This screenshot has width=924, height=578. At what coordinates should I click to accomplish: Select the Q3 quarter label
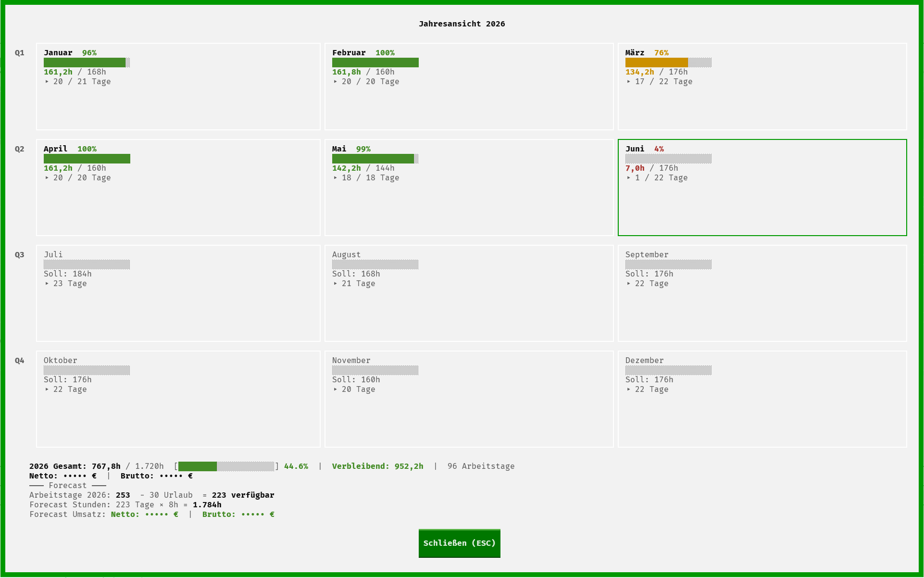tap(20, 255)
